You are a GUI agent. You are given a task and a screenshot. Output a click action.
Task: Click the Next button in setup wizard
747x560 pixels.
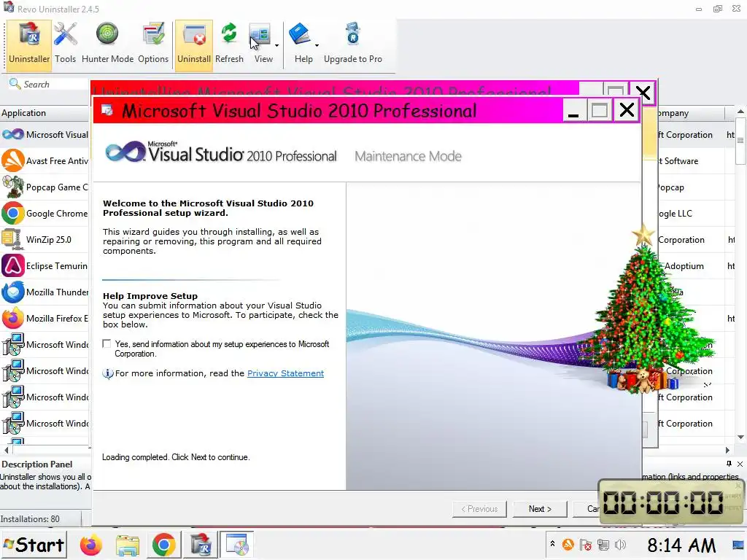[540, 509]
